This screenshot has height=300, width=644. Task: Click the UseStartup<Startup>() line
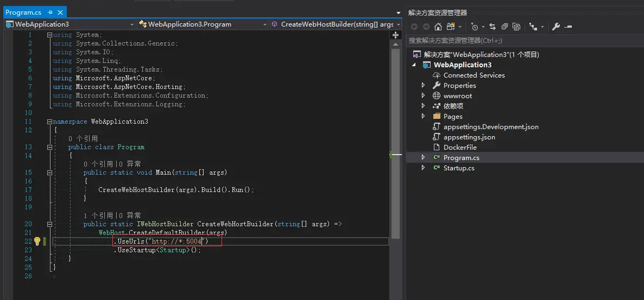(x=157, y=250)
